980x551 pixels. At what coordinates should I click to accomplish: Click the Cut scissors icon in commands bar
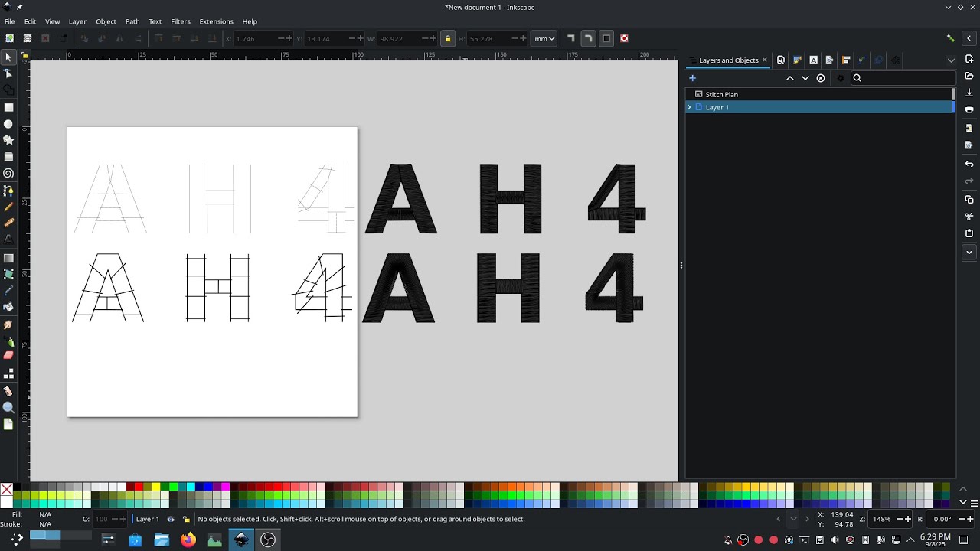[x=969, y=216]
